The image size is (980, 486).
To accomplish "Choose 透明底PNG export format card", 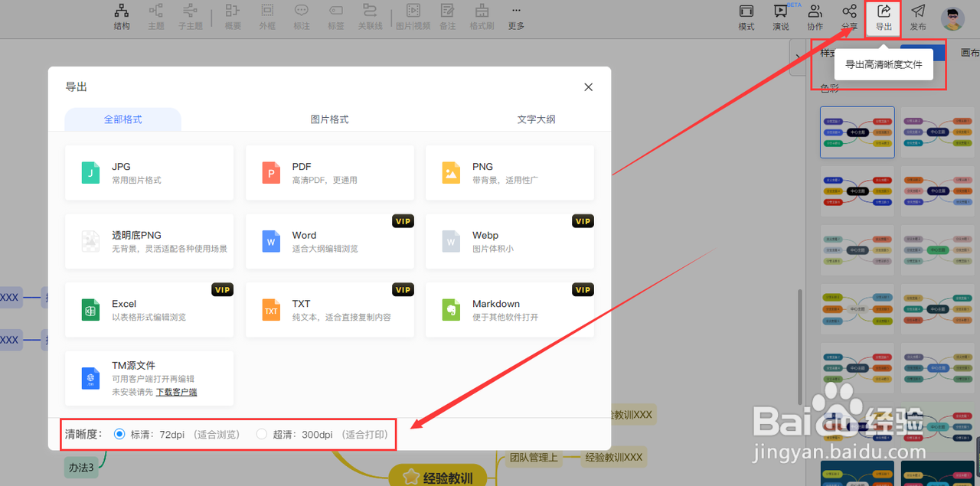I will pyautogui.click(x=149, y=241).
